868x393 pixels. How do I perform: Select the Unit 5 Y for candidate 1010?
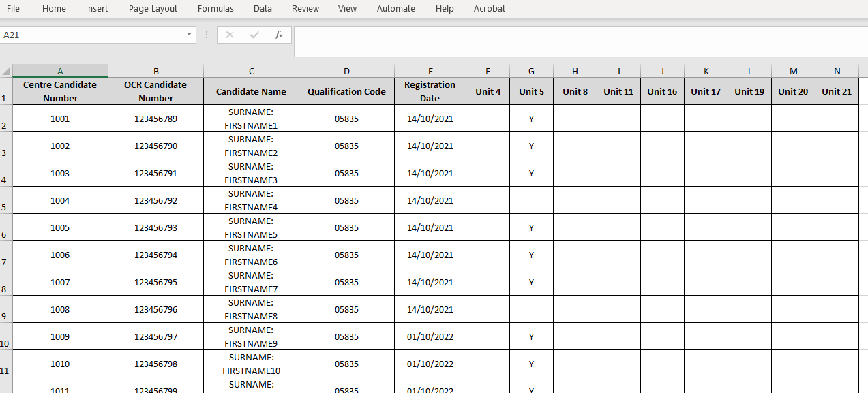[531, 364]
